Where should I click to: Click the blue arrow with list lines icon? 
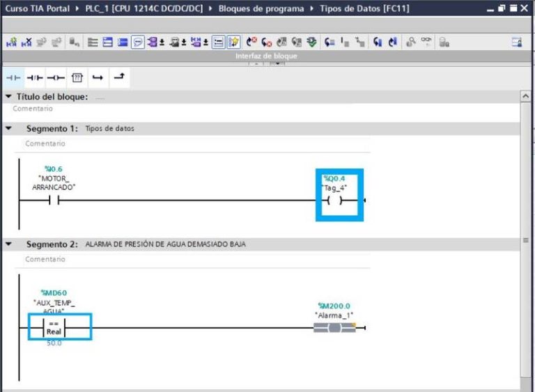tap(329, 42)
